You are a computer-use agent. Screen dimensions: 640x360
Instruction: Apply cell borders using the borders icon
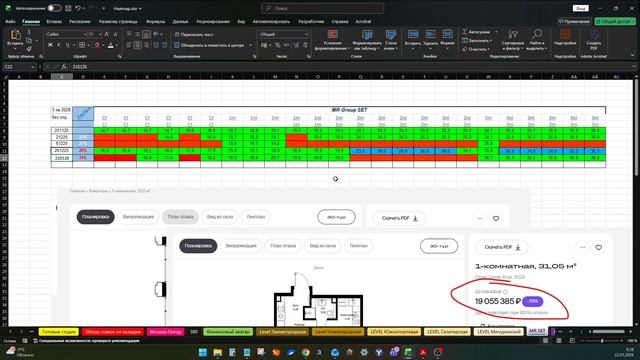(x=82, y=45)
